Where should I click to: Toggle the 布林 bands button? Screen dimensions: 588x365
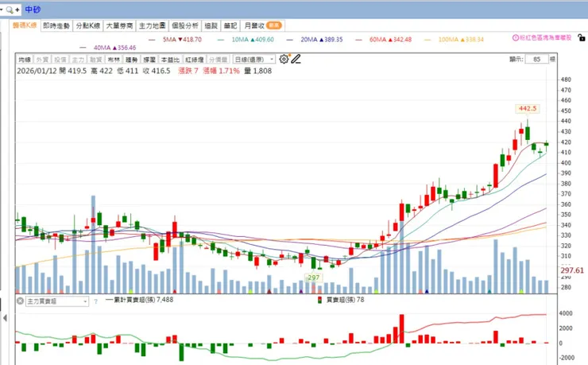click(114, 60)
